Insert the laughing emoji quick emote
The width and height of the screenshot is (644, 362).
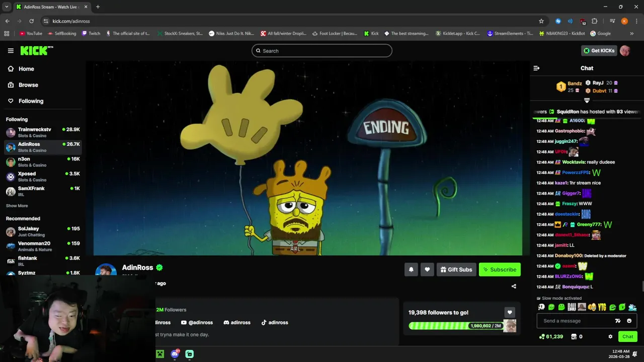point(592,307)
